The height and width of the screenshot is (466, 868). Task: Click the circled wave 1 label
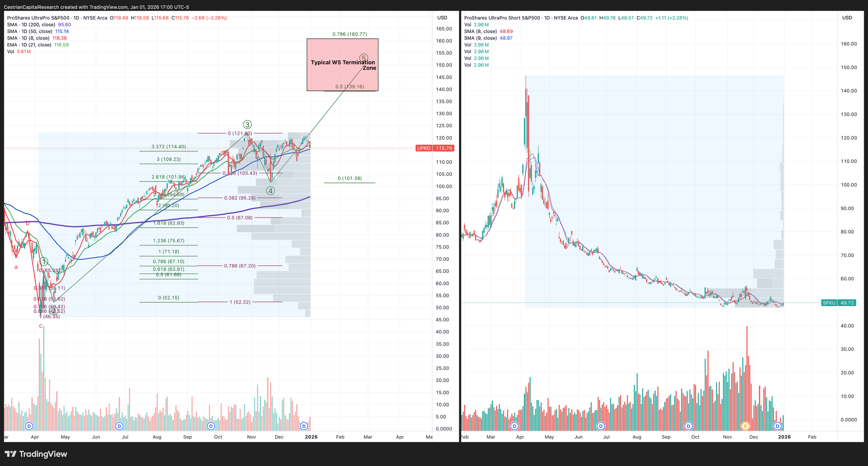[44, 261]
